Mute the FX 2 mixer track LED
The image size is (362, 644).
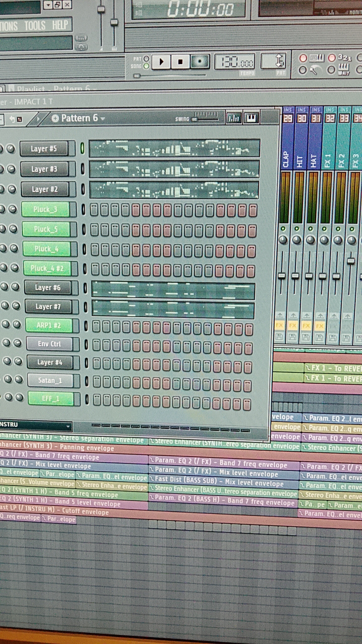tap(338, 229)
